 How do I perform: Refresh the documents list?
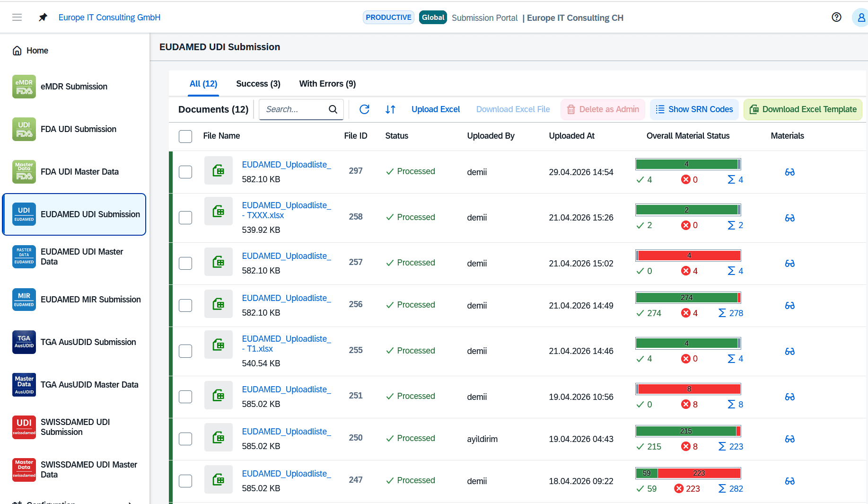tap(364, 109)
